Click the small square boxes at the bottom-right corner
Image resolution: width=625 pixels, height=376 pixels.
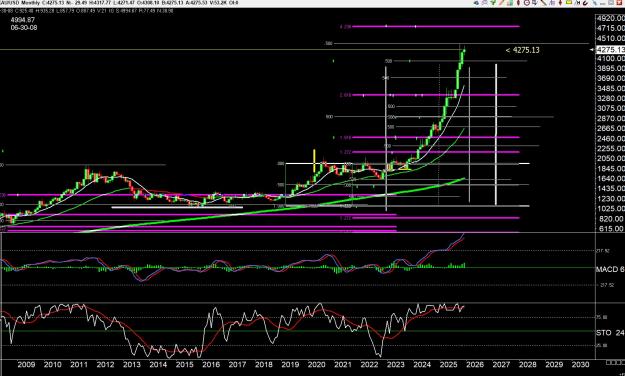point(615,362)
